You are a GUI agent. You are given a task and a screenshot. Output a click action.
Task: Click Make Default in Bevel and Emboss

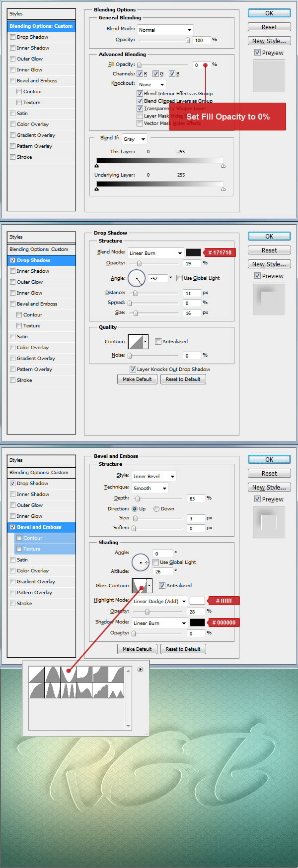pyautogui.click(x=137, y=649)
